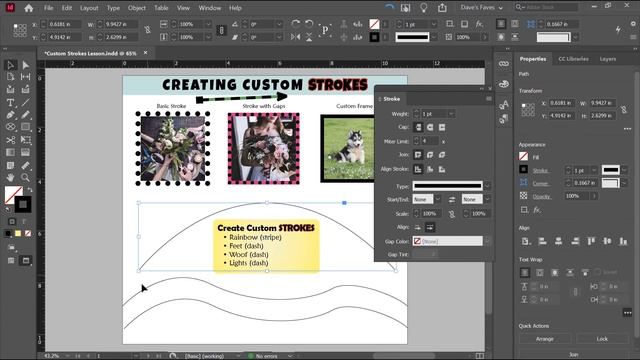Click the Fill swatch in Properties Appearance
The image size is (640, 360).
(524, 156)
